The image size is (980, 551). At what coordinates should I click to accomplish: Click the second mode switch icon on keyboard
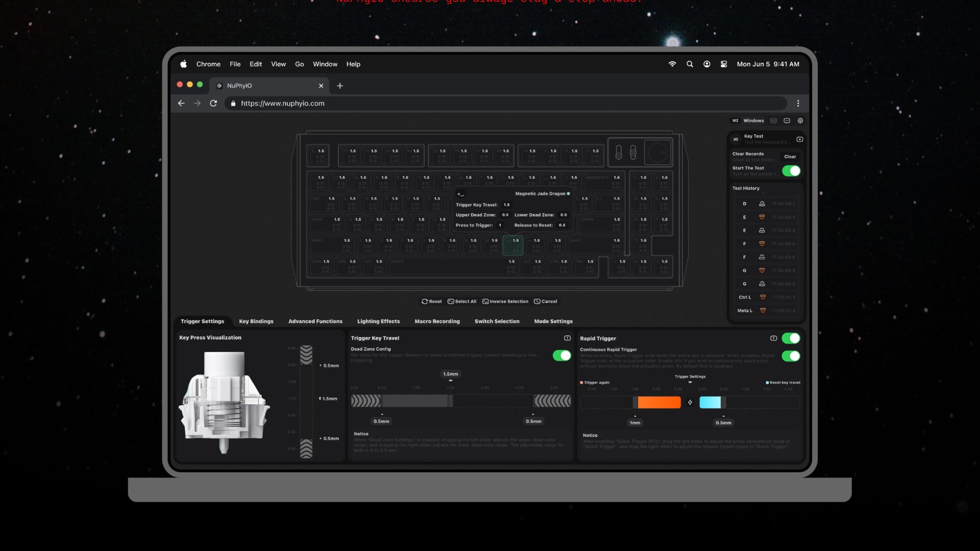(x=633, y=152)
